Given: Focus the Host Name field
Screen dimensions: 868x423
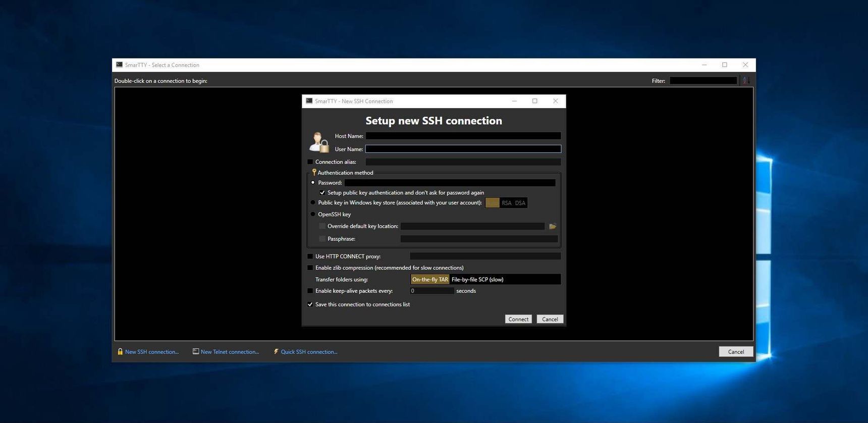Looking at the screenshot, I should (x=463, y=136).
